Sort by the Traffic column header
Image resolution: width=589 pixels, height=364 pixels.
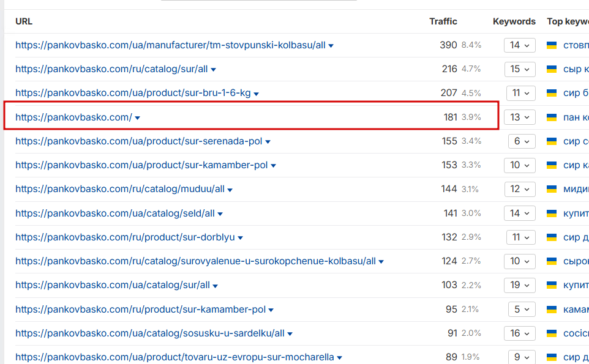(x=443, y=21)
